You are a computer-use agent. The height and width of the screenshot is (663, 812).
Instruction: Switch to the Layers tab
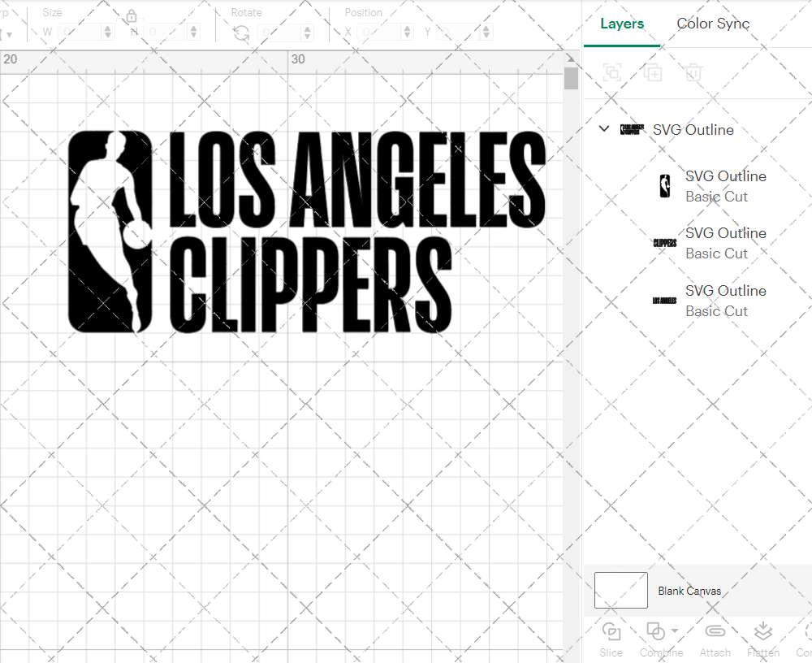point(622,24)
